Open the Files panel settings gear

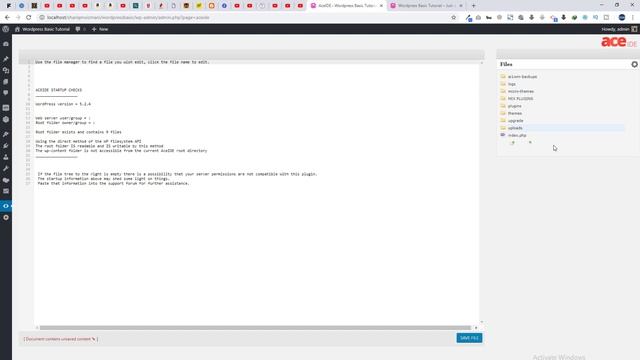pos(634,64)
